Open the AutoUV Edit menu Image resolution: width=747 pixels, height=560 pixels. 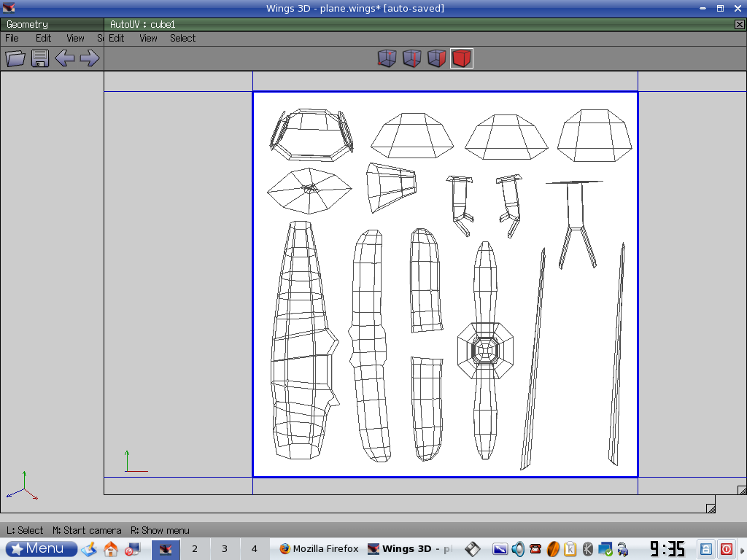click(116, 38)
